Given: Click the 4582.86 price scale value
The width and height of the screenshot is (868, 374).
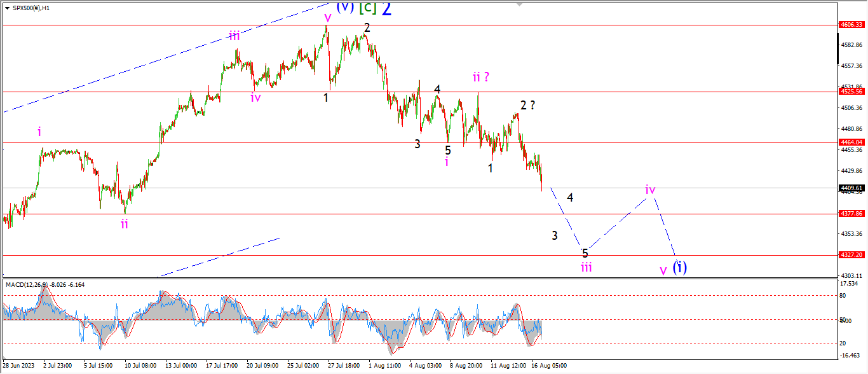Looking at the screenshot, I should point(852,45).
